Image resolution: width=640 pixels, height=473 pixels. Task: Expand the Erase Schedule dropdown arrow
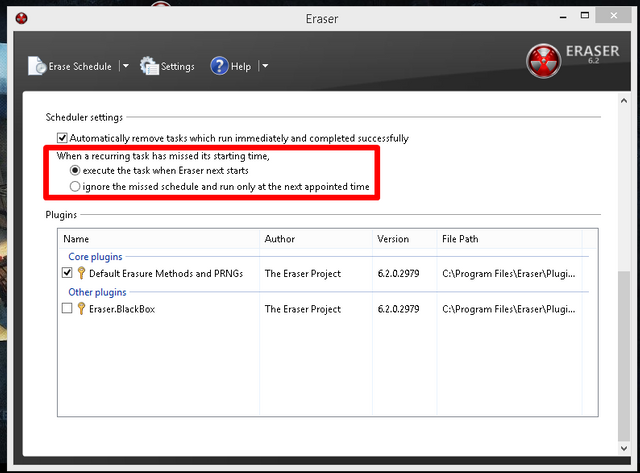tap(126, 66)
